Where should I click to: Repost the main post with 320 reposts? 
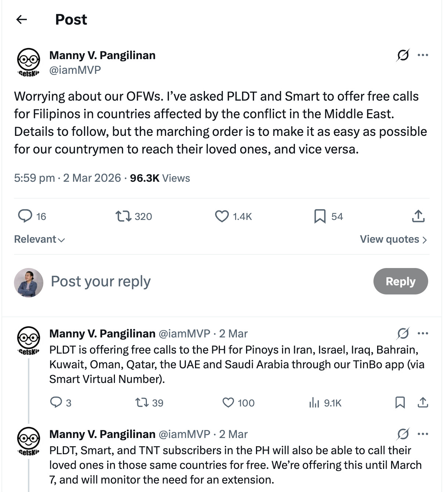point(123,216)
